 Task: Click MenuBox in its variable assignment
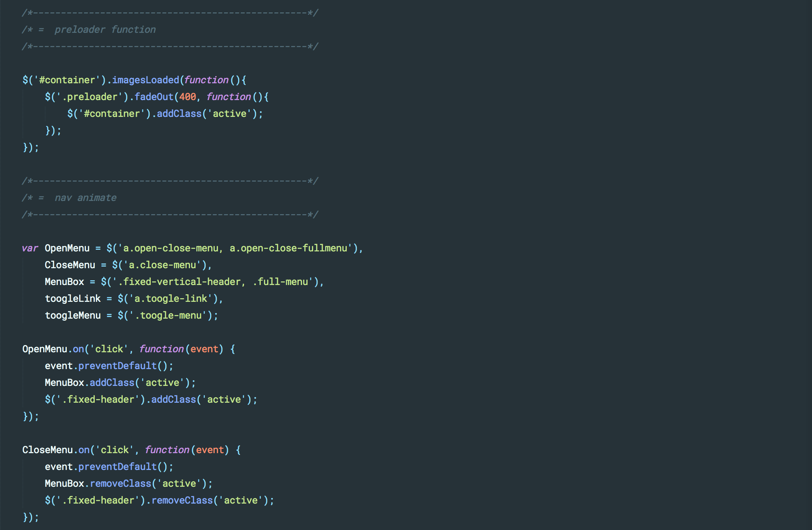click(64, 282)
